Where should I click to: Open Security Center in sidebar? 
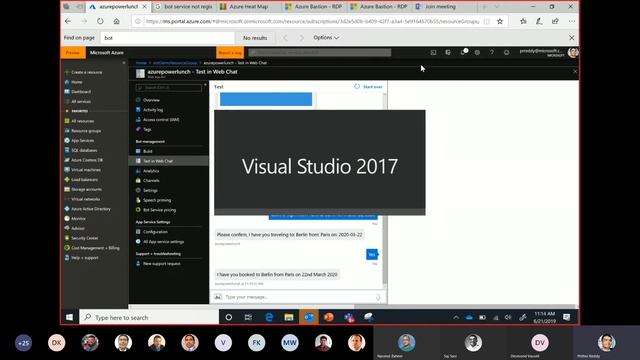pos(84,238)
